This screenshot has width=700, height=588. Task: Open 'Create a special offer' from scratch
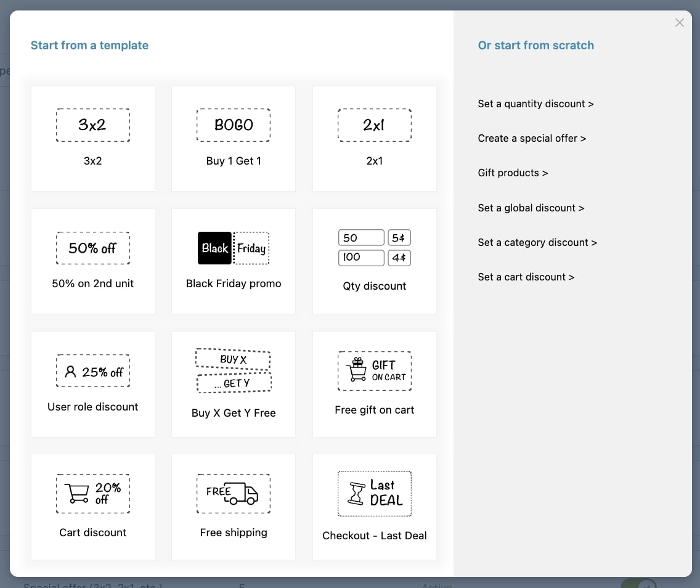[532, 138]
